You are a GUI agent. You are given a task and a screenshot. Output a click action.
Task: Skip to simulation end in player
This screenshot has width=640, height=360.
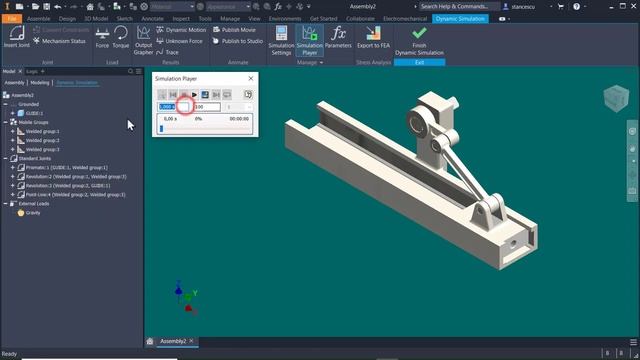click(216, 95)
